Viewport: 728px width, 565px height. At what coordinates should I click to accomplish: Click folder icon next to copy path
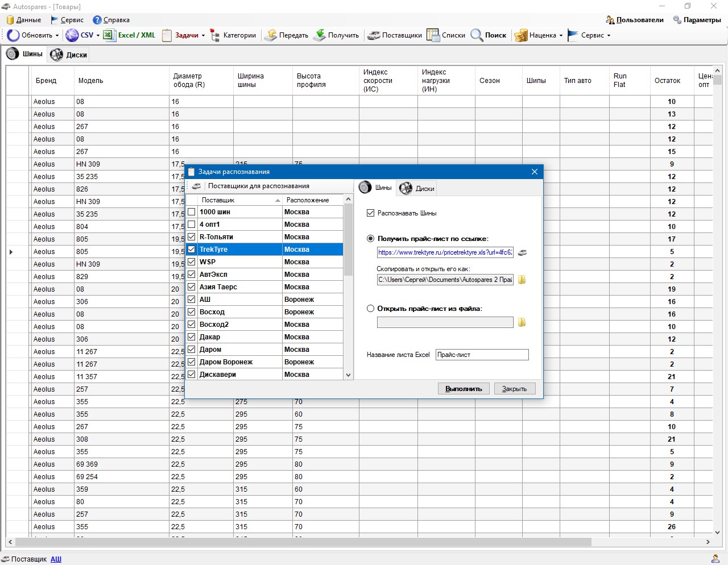pos(522,280)
